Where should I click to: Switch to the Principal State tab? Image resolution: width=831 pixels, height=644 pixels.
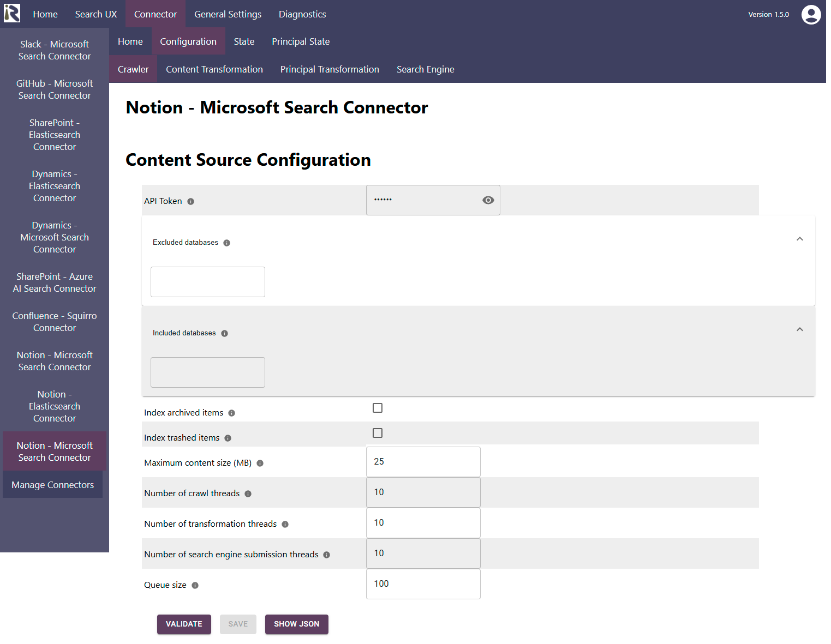301,41
